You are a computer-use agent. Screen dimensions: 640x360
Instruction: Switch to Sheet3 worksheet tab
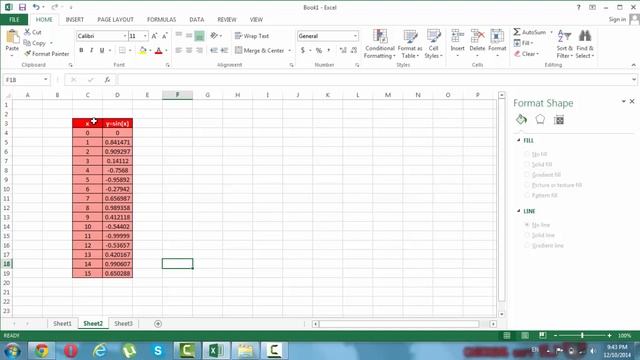[123, 323]
